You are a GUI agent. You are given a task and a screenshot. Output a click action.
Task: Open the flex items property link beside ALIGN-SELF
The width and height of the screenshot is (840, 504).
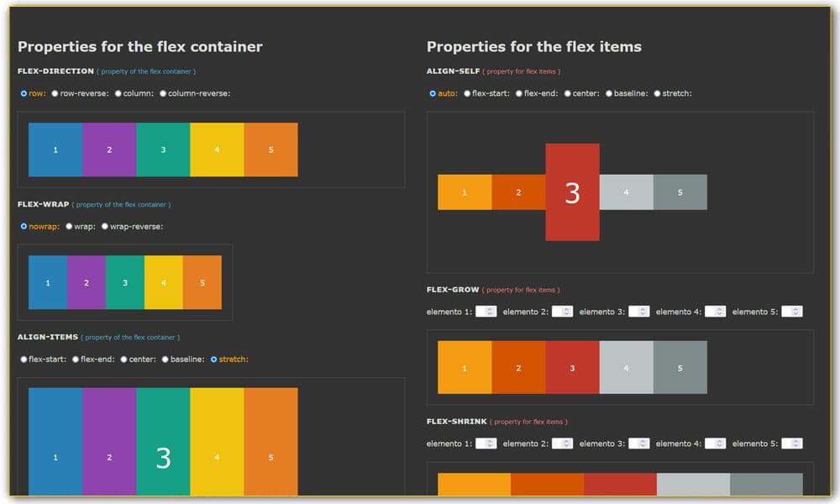tap(522, 71)
